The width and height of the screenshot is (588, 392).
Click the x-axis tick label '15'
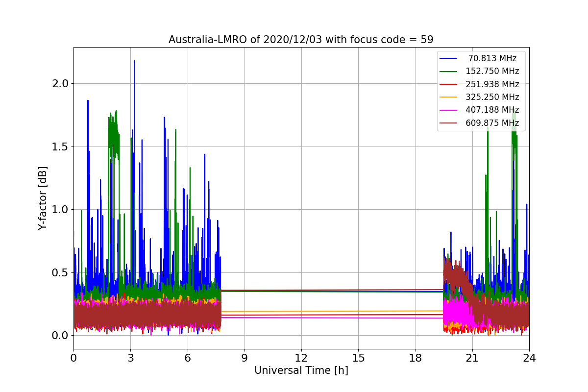click(x=358, y=358)
